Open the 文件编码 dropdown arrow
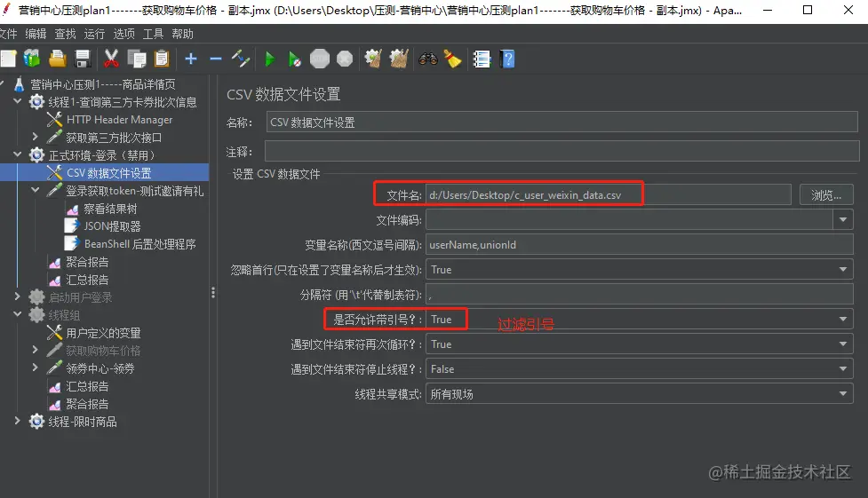Image resolution: width=868 pixels, height=498 pixels. click(x=843, y=219)
